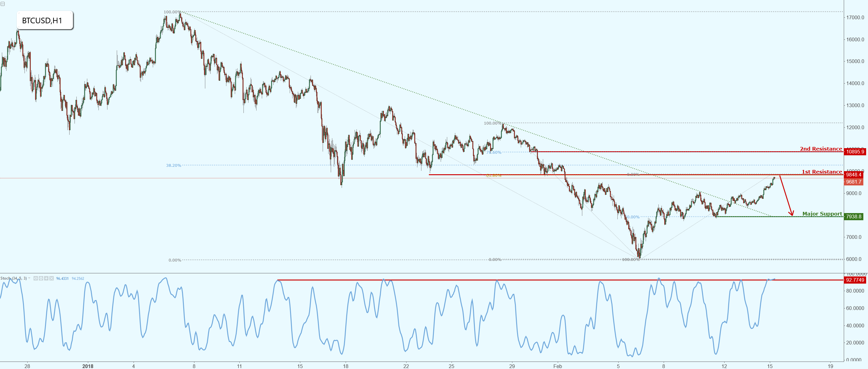Click the 9681.7 current price tag
Image resolution: width=868 pixels, height=369 pixels.
click(853, 182)
